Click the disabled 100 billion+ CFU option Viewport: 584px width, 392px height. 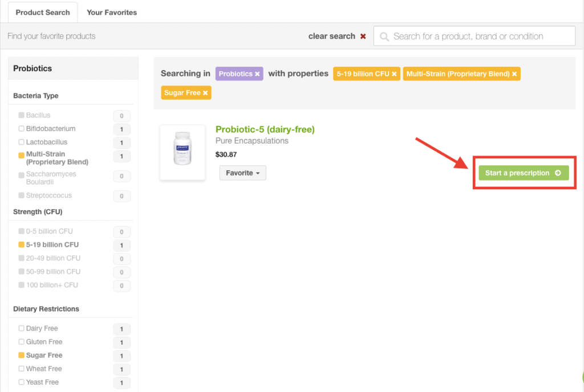pos(48,285)
